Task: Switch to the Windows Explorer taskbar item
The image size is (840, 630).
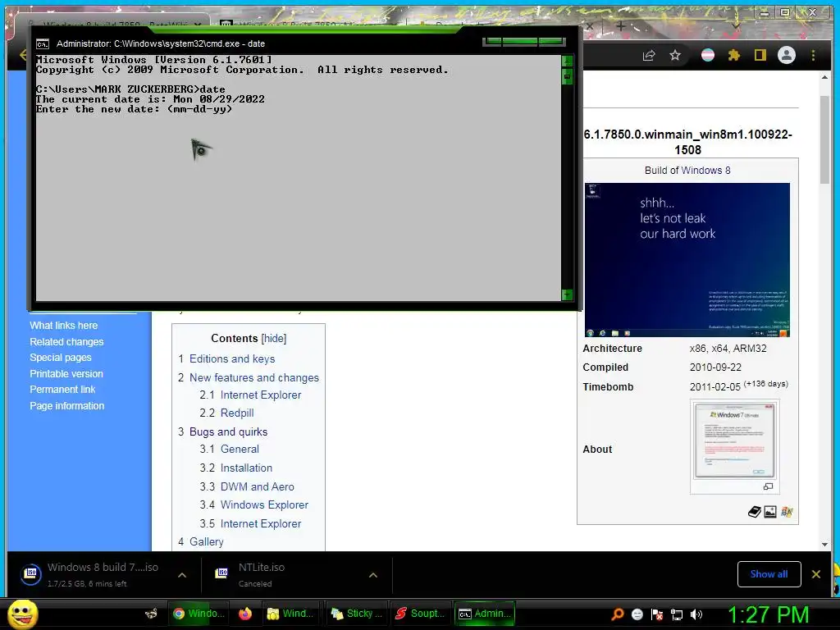Action: [291, 614]
